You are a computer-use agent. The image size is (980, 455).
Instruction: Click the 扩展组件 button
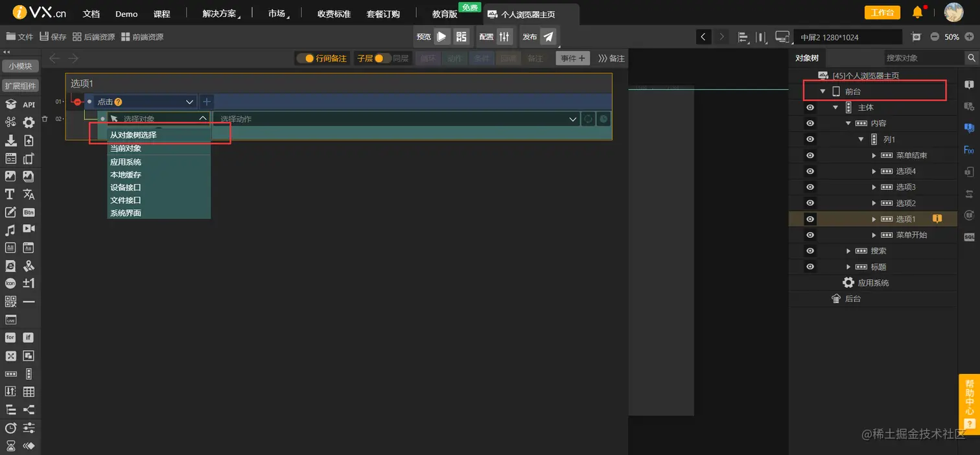(21, 86)
